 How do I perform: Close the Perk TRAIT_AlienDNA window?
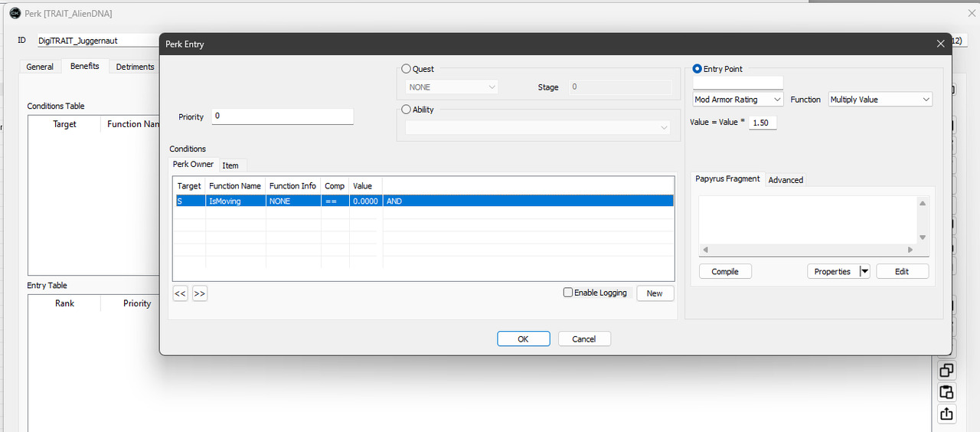tap(972, 13)
